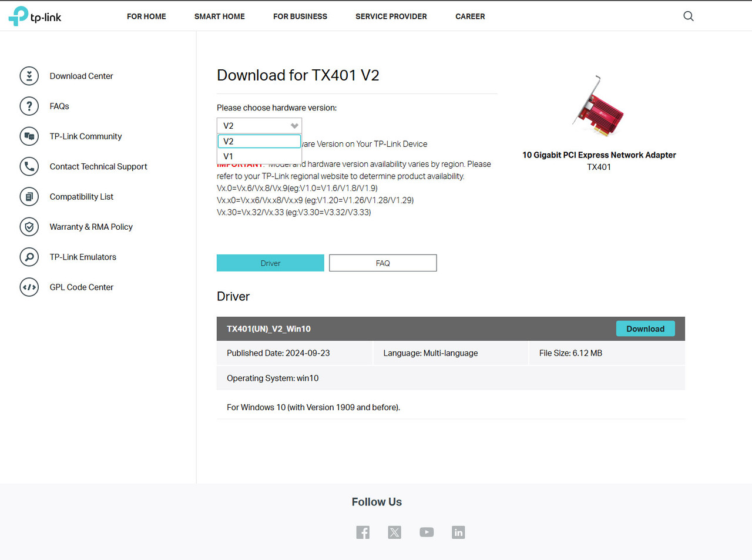This screenshot has height=560, width=752.
Task: Click the Operating System: win10 row
Action: pyautogui.click(x=451, y=378)
